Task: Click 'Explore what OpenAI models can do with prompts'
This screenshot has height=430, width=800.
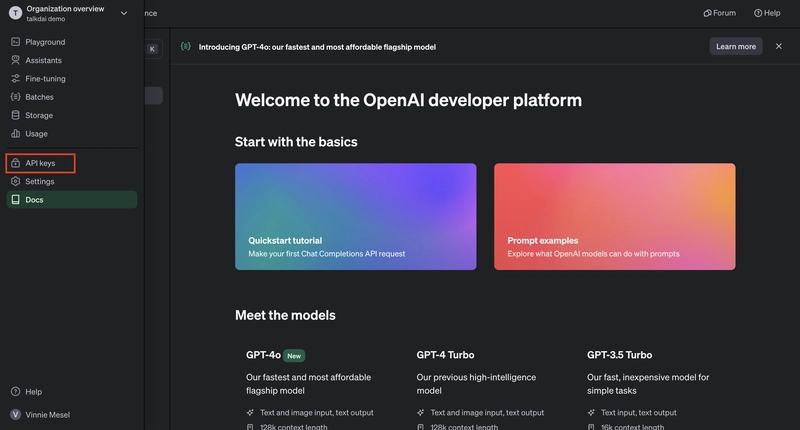Action: click(593, 254)
